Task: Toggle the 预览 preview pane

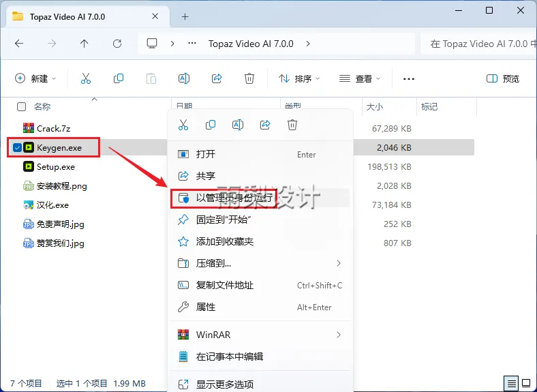Action: click(x=503, y=79)
